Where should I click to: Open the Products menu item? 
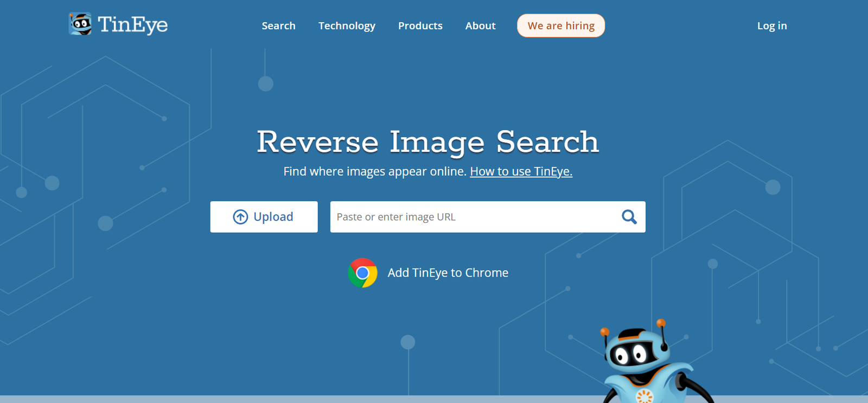tap(420, 25)
